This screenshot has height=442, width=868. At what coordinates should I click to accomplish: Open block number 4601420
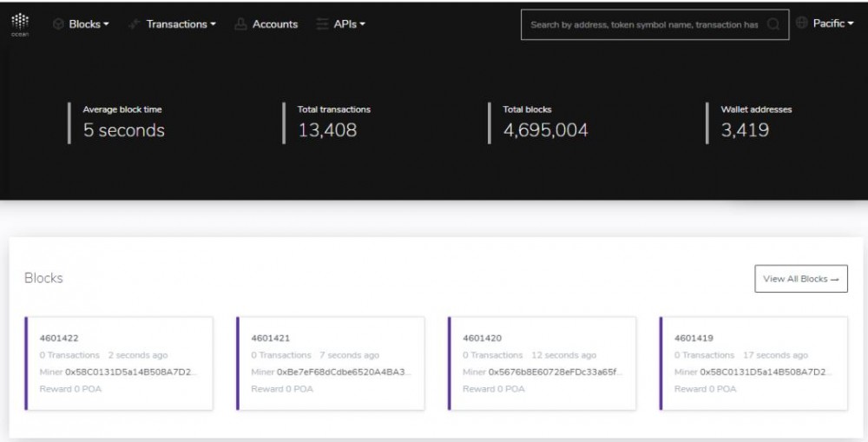pos(482,338)
